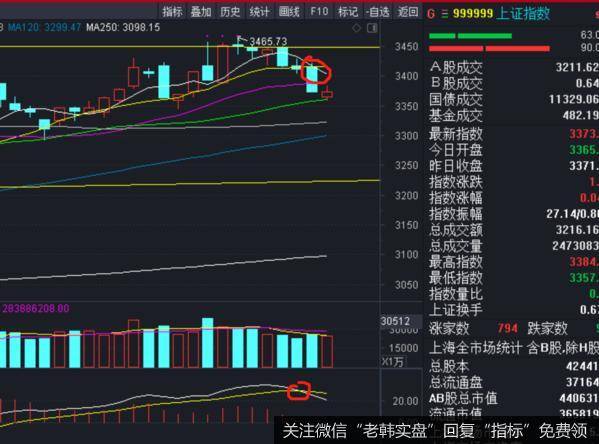
Task: Click the MA120 indicator label
Action: [44, 28]
